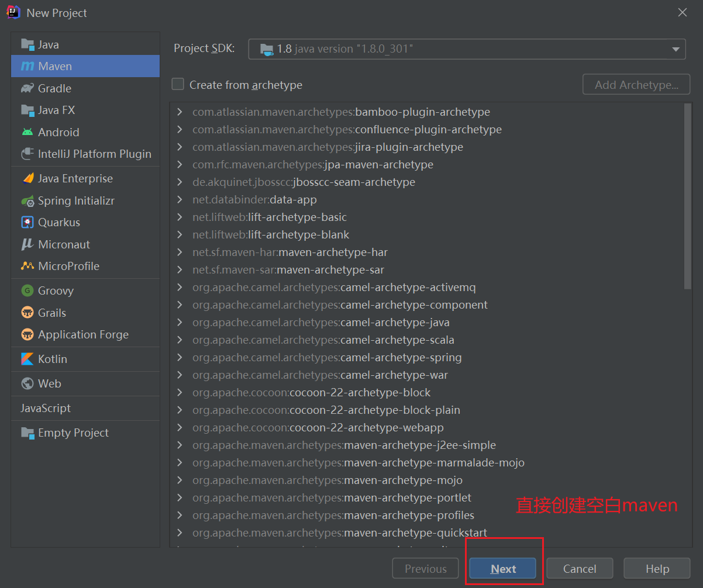Select Kotlin label in project types
Image resolution: width=703 pixels, height=588 pixels.
53,359
